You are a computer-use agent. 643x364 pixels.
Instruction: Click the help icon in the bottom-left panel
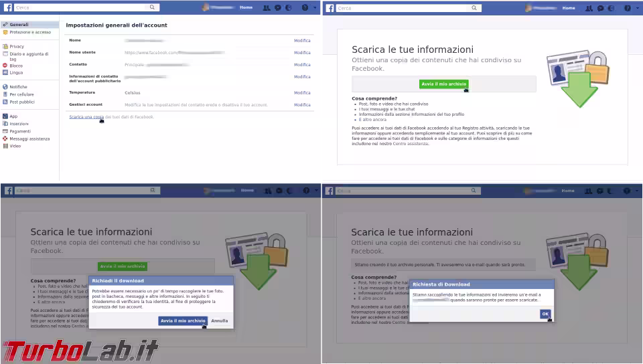pos(306,191)
